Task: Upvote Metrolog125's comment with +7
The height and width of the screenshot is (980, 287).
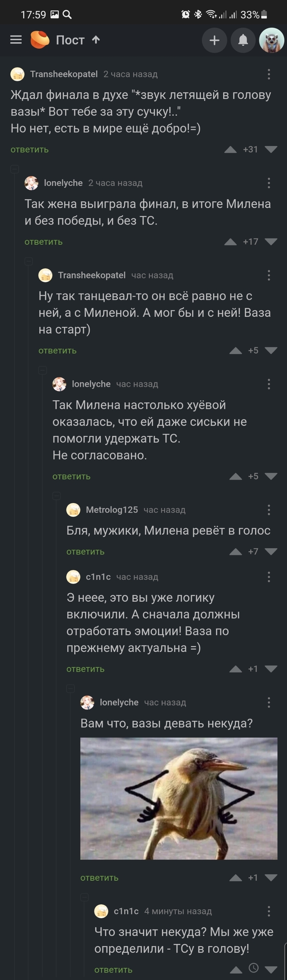Action: pyautogui.click(x=236, y=552)
